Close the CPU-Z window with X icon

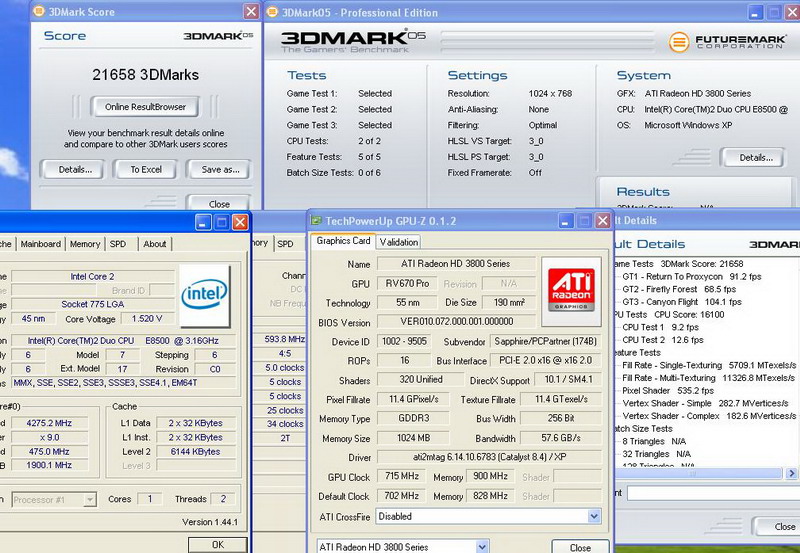pos(240,222)
